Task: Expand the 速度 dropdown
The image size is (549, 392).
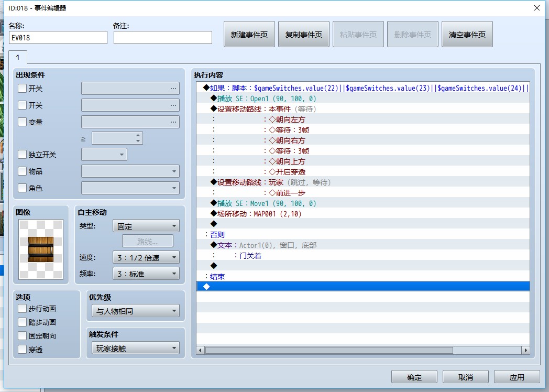Action: (146, 257)
